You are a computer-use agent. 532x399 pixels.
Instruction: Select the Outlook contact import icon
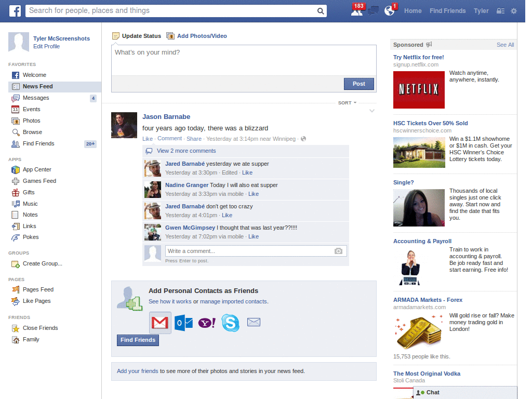[183, 322]
